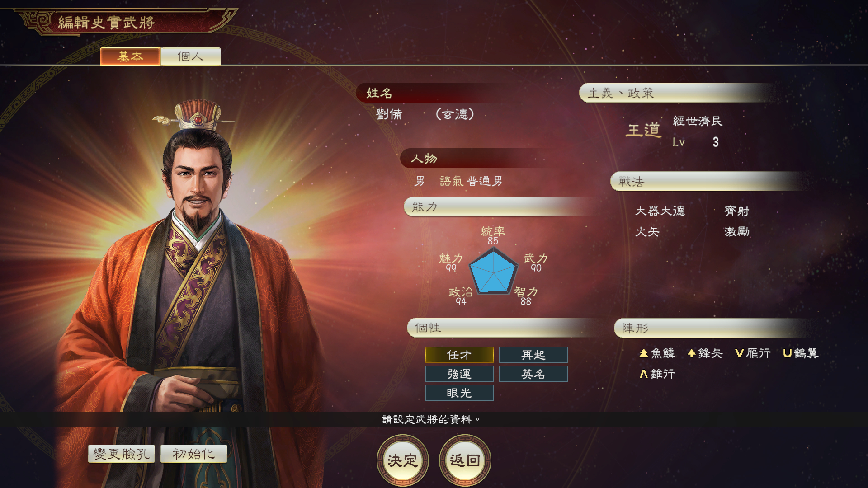
Task: Open the 王道 ideology setting
Action: (x=643, y=131)
